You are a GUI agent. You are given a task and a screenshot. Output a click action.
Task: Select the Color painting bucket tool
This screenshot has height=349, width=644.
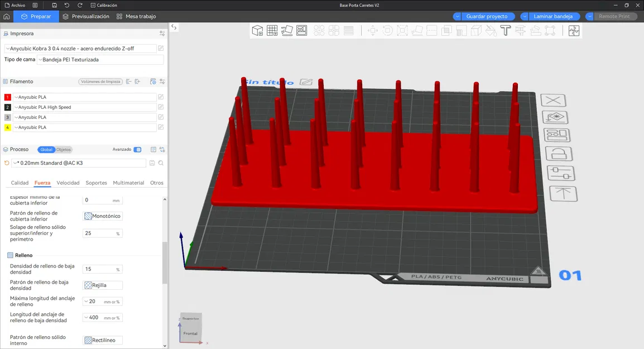point(491,30)
